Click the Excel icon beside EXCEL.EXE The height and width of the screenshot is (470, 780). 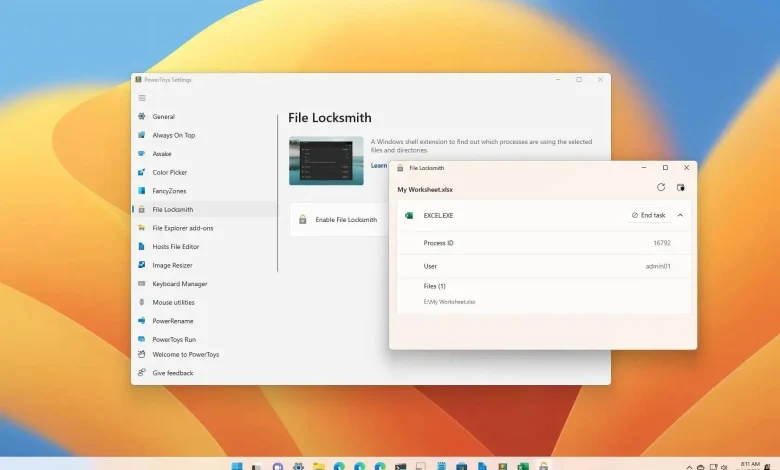point(409,215)
